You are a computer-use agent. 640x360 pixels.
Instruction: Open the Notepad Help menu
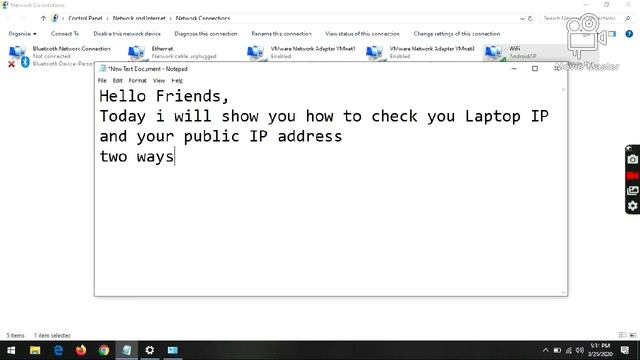[x=177, y=81]
